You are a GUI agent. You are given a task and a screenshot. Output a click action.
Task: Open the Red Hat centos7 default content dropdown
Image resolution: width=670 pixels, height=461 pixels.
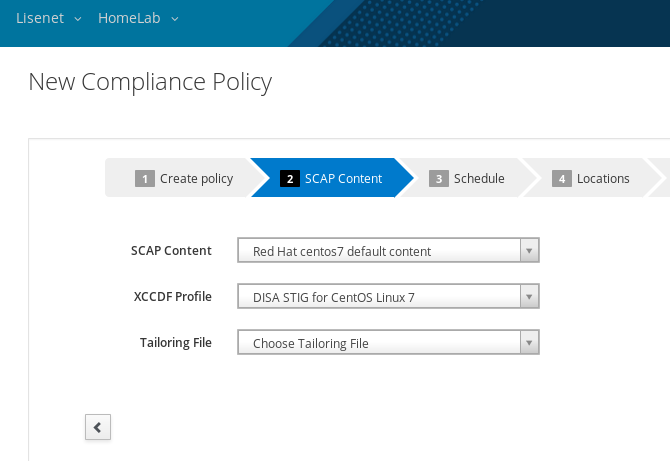click(388, 250)
